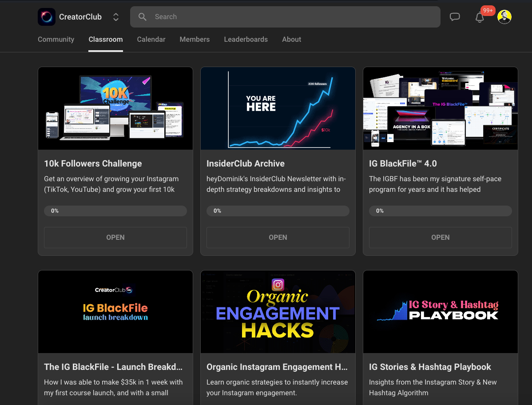
Task: Click description 'How I was able to make $35k'
Action: 113,387
